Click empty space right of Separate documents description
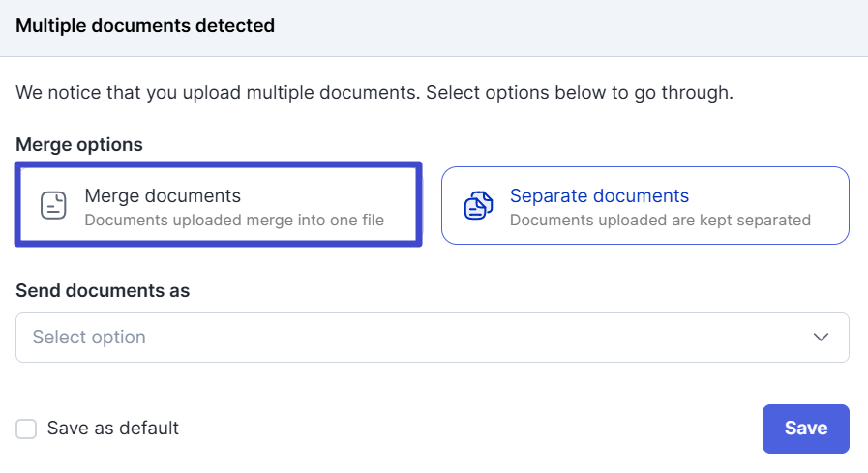 pos(829,220)
